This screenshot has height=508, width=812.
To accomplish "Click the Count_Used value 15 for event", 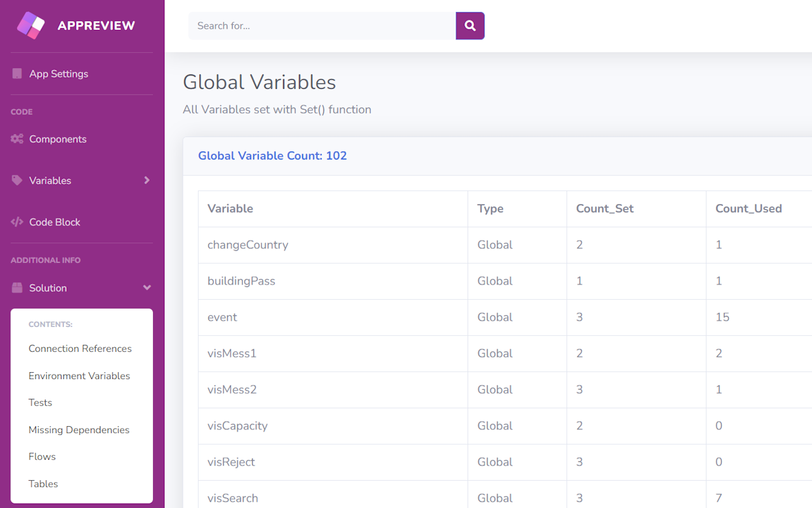I will pyautogui.click(x=723, y=317).
